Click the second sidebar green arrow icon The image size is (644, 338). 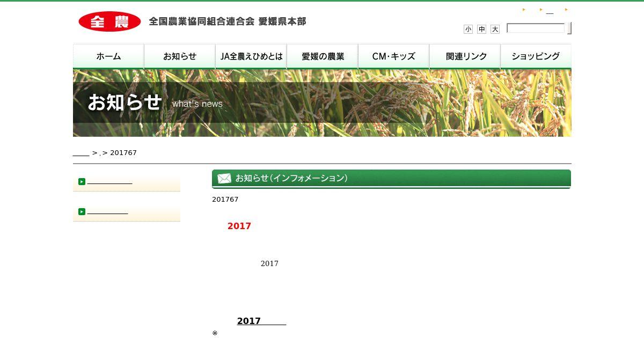[x=82, y=211]
